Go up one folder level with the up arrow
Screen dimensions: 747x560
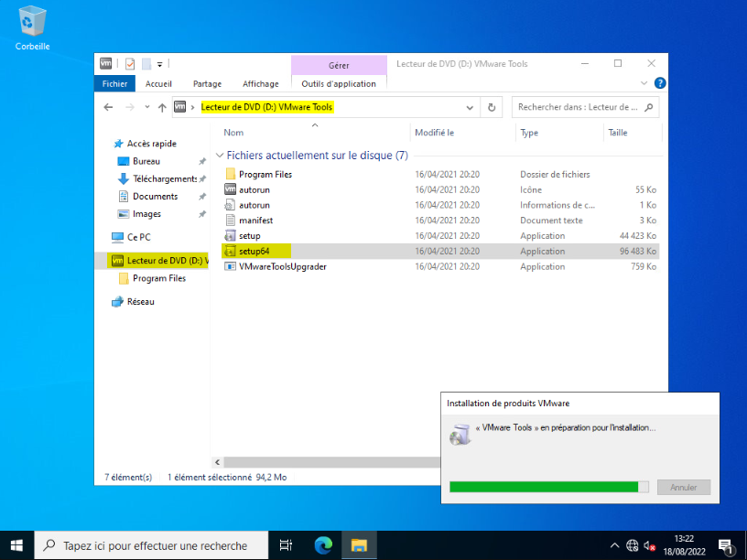pyautogui.click(x=162, y=107)
